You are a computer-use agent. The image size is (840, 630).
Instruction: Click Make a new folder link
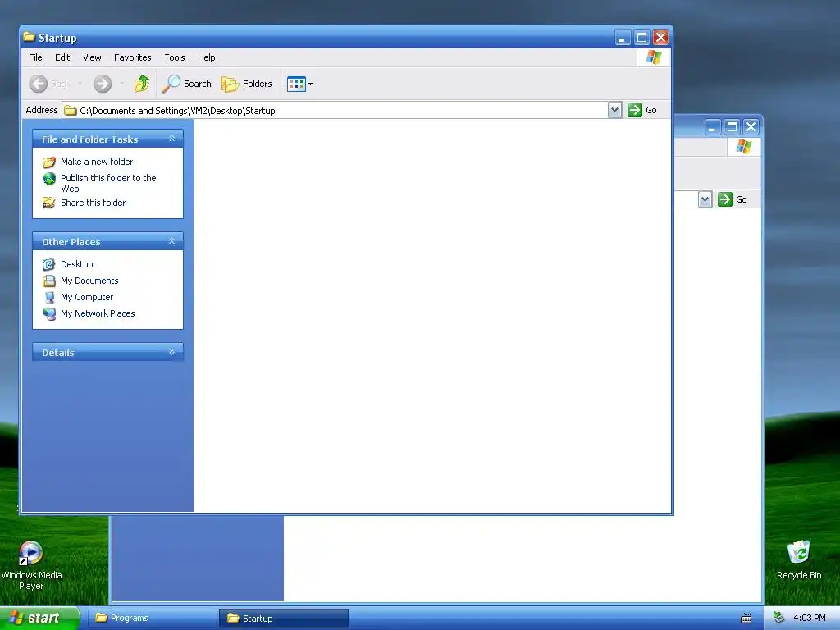coord(97,162)
